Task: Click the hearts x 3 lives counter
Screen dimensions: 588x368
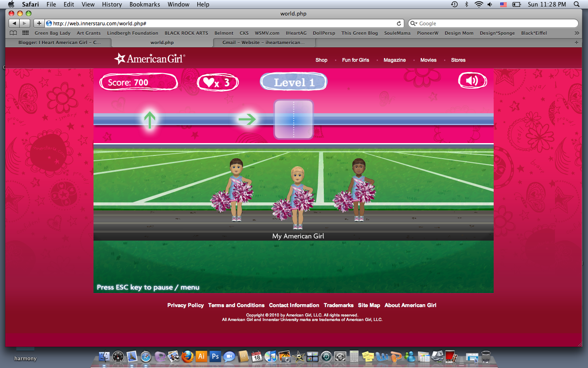Action: (x=218, y=83)
